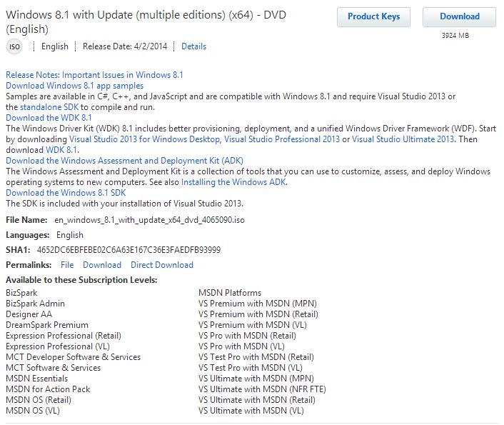Click VS Ultimate with MSDN (VL) entry
504x425 pixels.
click(251, 411)
